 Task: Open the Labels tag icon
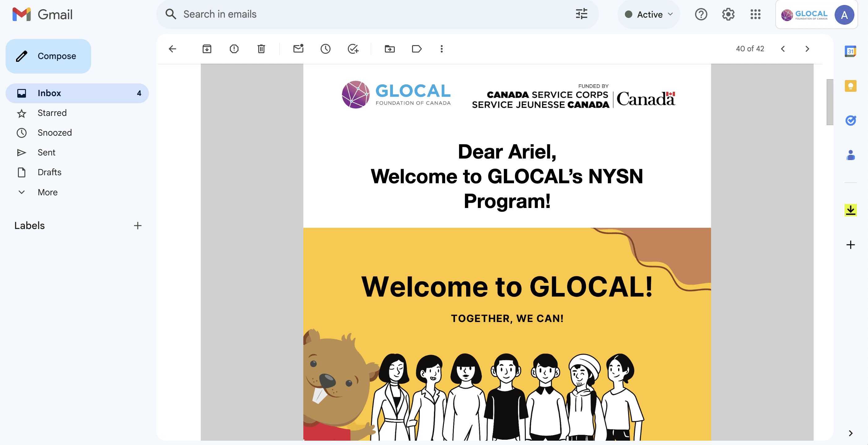pyautogui.click(x=417, y=49)
